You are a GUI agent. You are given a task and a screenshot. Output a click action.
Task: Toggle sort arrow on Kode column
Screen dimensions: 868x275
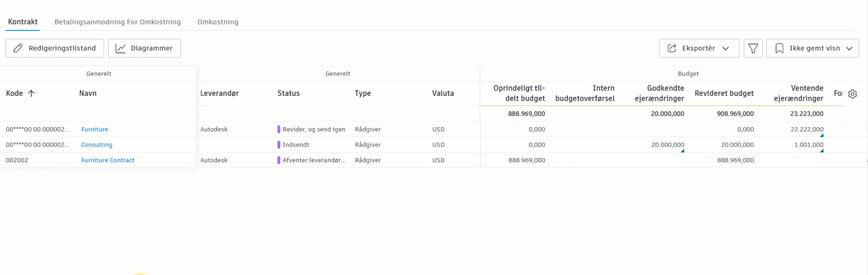point(31,94)
